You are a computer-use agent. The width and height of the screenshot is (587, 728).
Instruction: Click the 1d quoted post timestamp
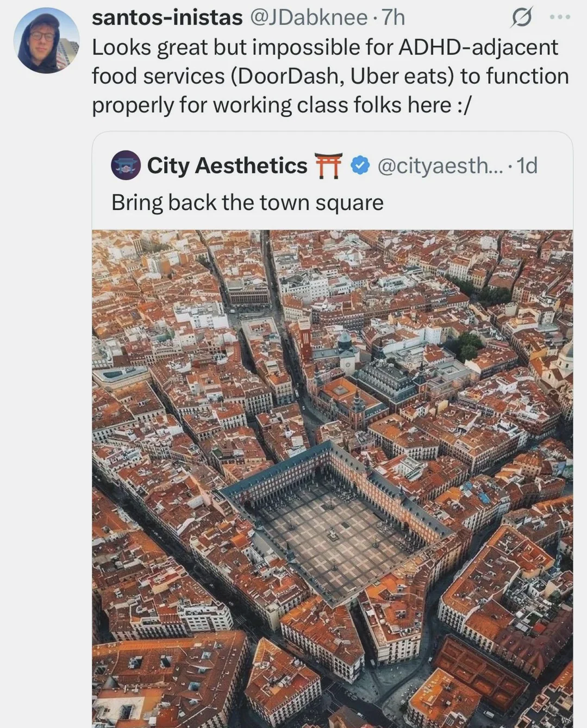(x=526, y=165)
